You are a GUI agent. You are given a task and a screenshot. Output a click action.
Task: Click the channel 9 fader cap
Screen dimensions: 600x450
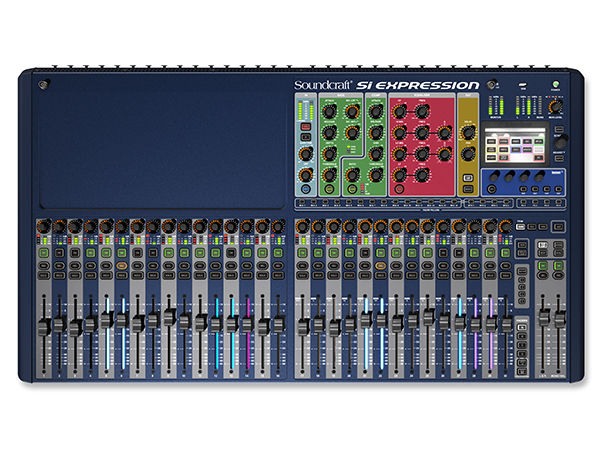[x=169, y=317]
